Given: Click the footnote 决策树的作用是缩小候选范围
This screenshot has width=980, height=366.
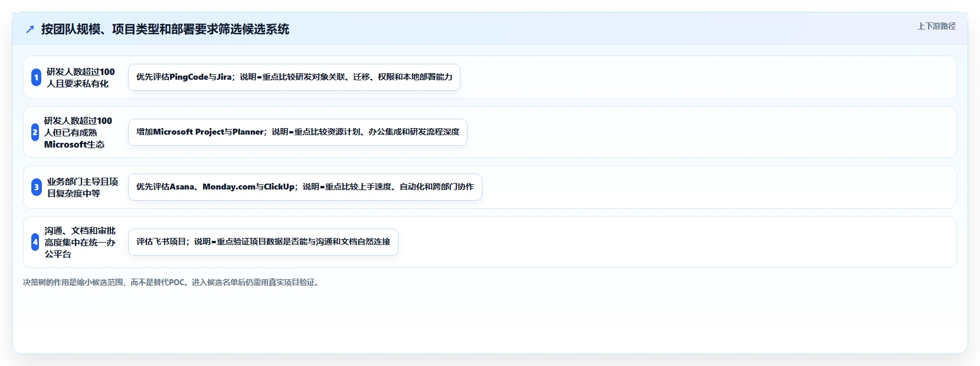Looking at the screenshot, I should click(172, 282).
